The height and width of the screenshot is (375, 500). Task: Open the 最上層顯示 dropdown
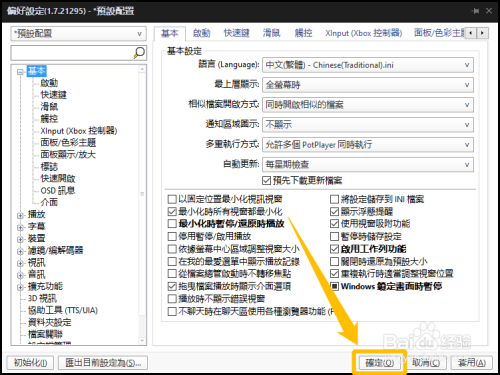click(368, 85)
